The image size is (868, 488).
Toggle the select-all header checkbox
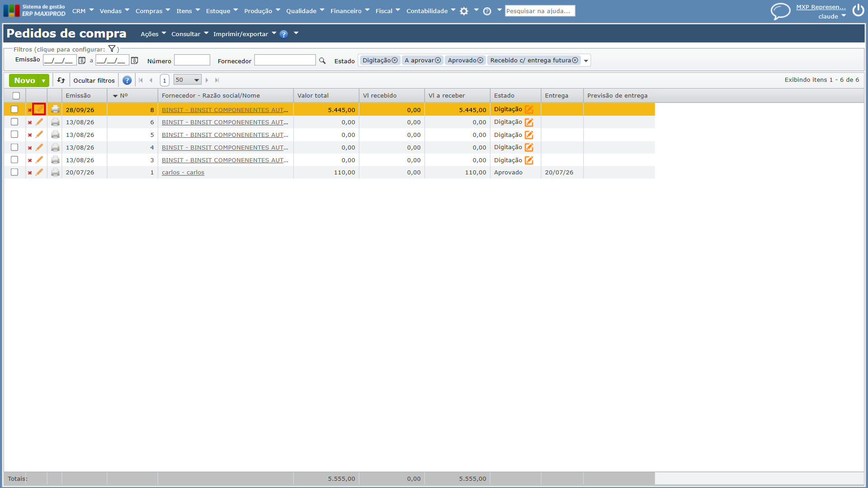pyautogui.click(x=16, y=96)
